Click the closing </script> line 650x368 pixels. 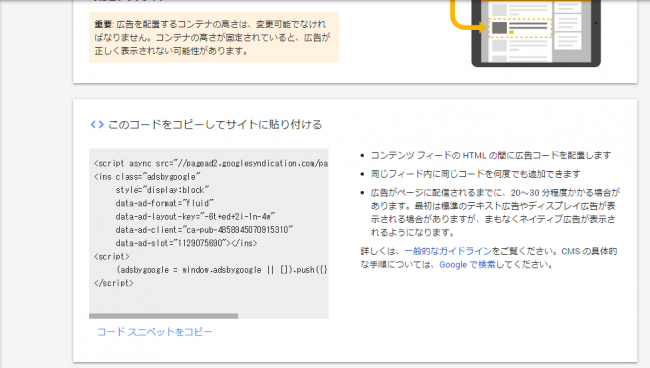(x=114, y=283)
